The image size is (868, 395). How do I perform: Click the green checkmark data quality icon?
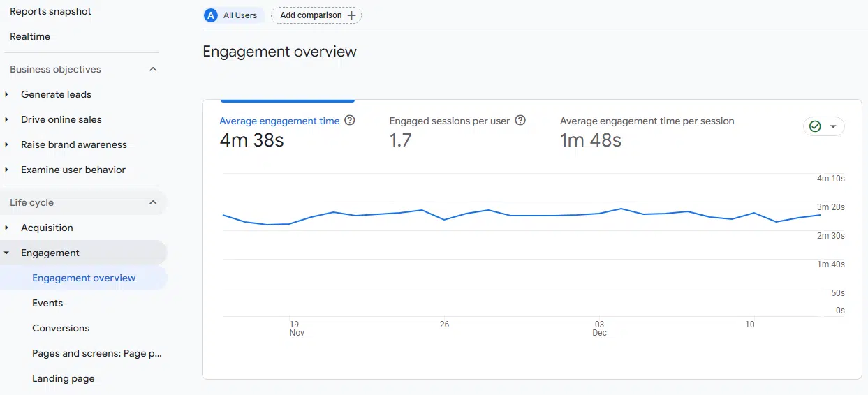click(815, 126)
